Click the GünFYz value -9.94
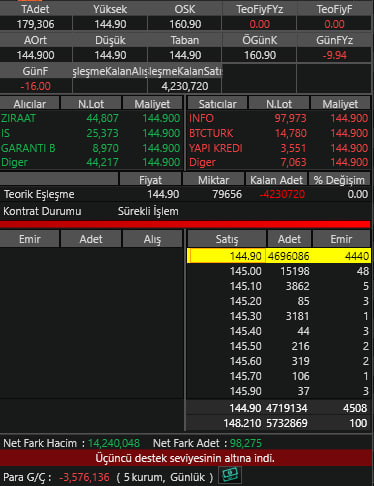374x486 pixels. click(334, 55)
